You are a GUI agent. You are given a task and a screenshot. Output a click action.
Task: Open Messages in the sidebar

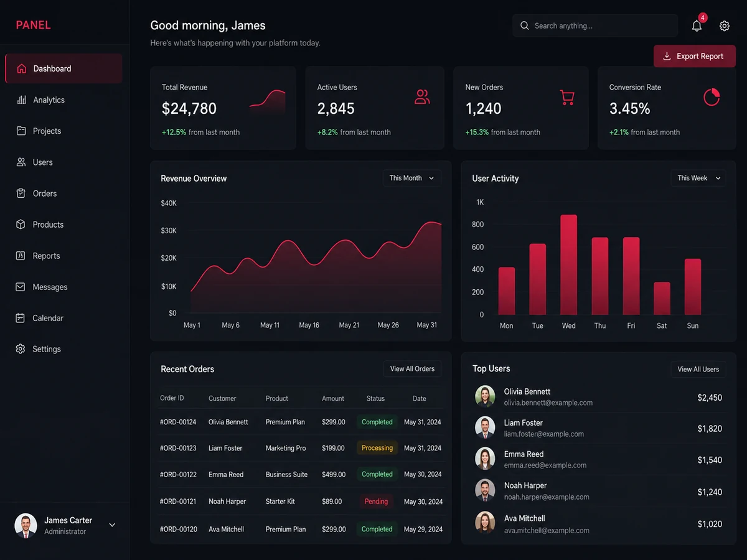click(63, 287)
